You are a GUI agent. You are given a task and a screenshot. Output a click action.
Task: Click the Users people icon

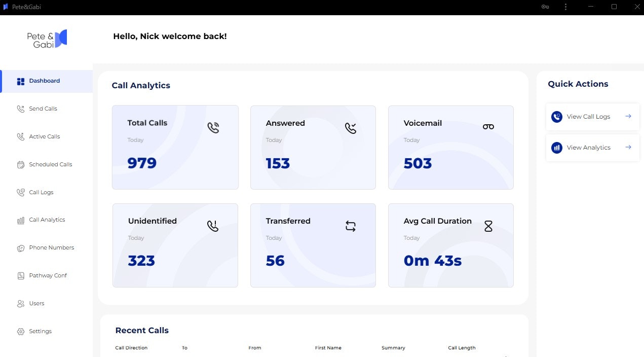pyautogui.click(x=21, y=304)
